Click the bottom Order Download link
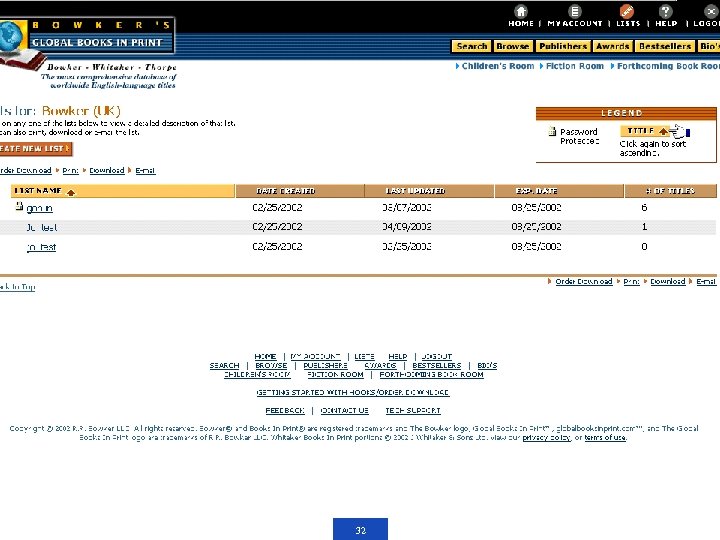This screenshot has height=540, width=720. 584,281
